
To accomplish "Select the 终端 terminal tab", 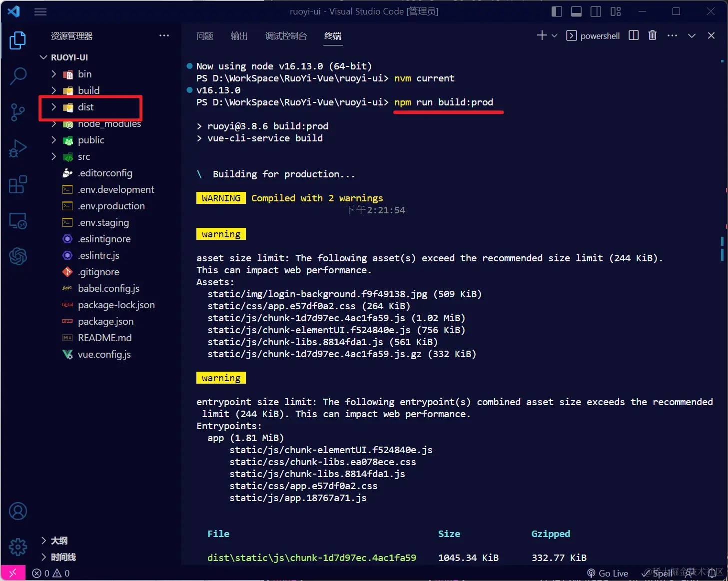I will click(x=333, y=36).
